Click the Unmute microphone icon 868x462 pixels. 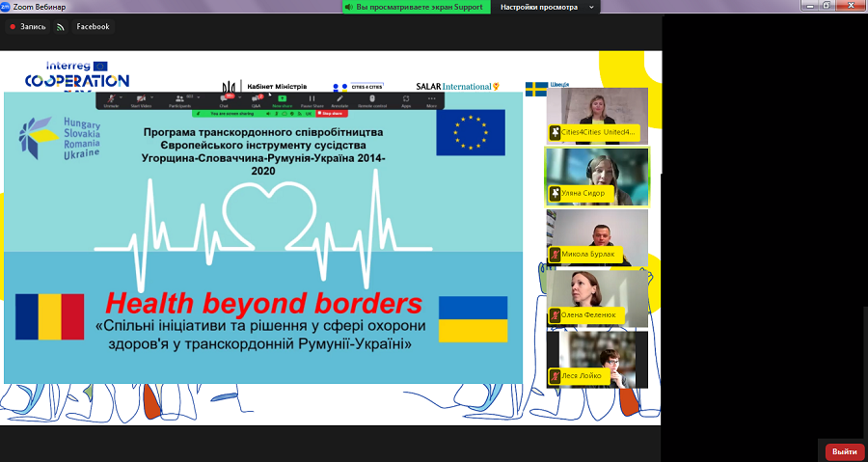pyautogui.click(x=111, y=98)
